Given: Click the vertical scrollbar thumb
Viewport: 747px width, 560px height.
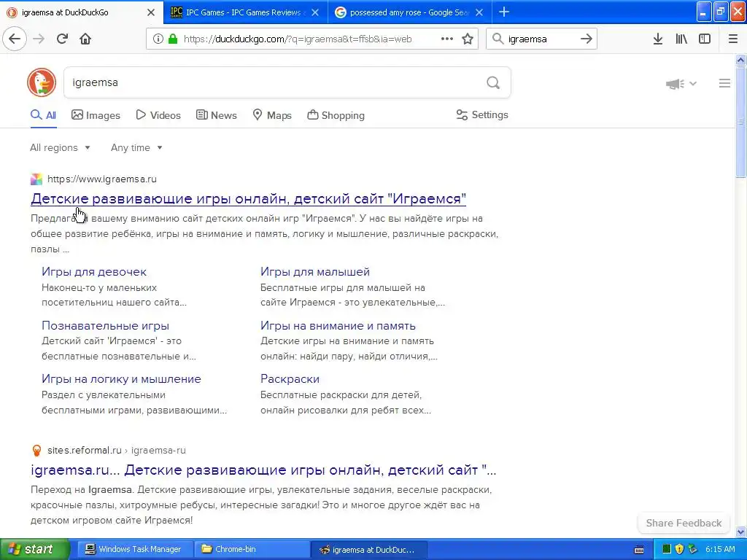Looking at the screenshot, I should pyautogui.click(x=740, y=122).
